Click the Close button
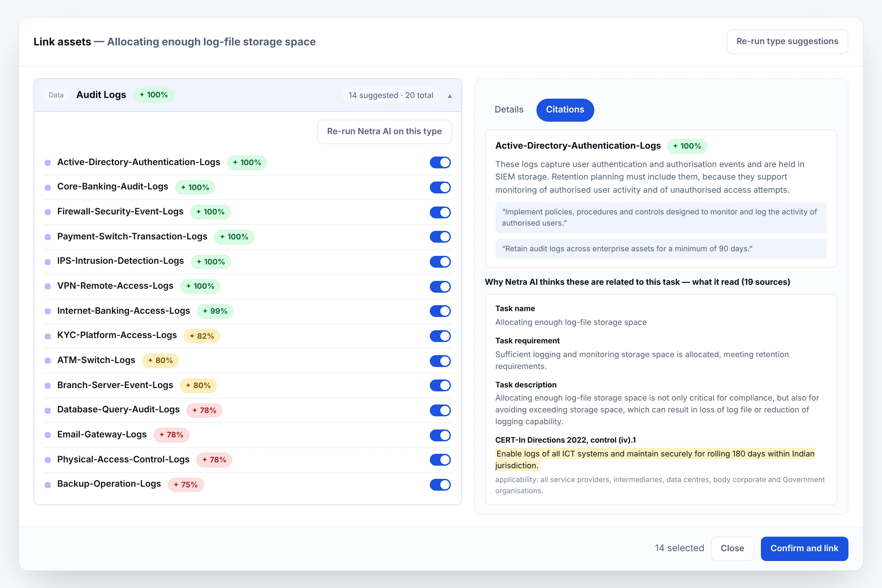Image resolution: width=882 pixels, height=588 pixels. pyautogui.click(x=732, y=548)
